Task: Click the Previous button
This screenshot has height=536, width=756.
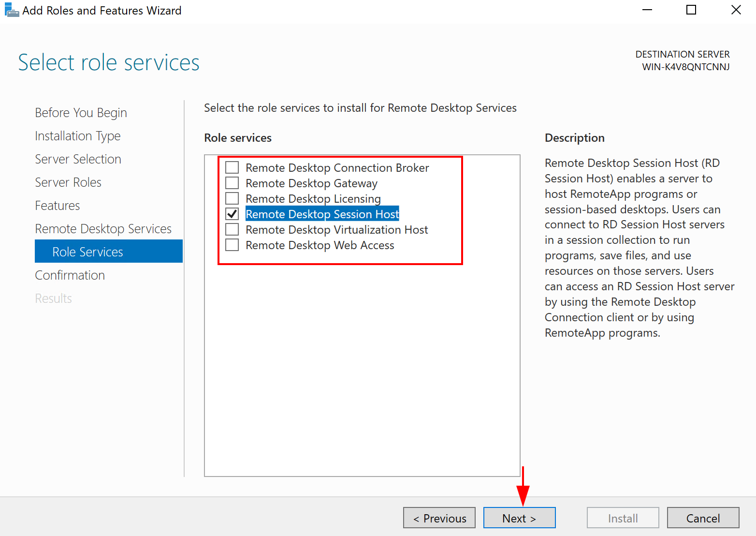Action: [439, 518]
